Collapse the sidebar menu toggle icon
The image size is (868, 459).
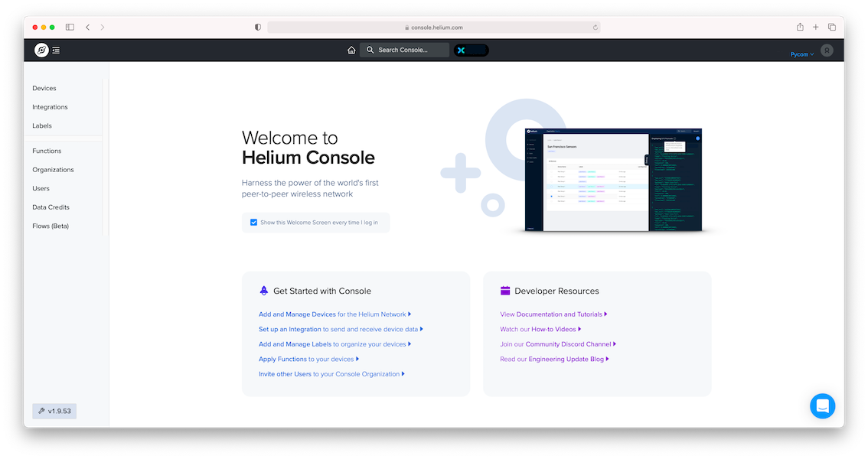pos(56,50)
